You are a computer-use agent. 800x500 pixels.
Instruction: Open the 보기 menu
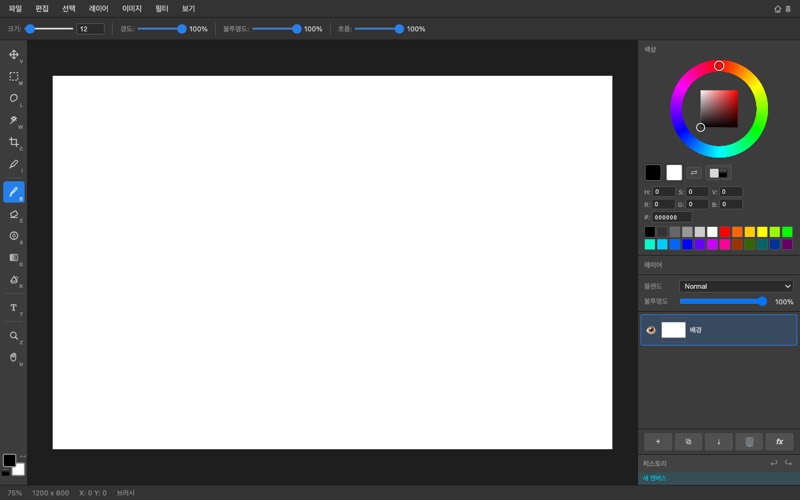[188, 9]
